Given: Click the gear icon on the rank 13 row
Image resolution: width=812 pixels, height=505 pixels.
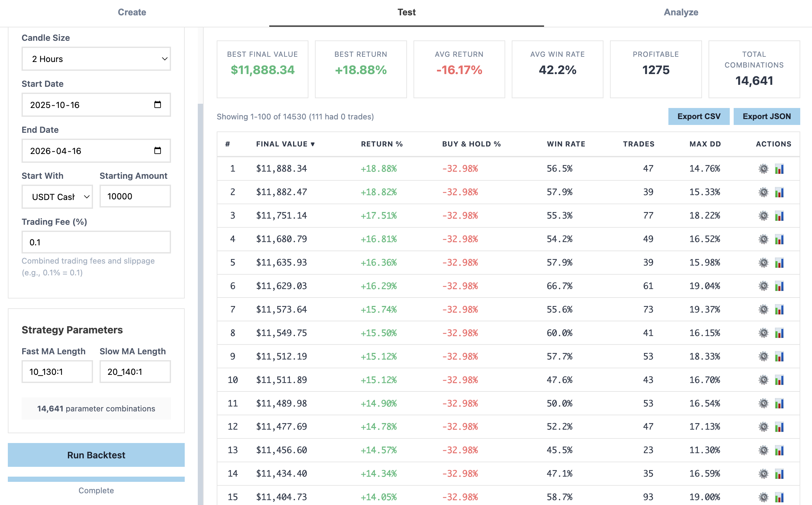Looking at the screenshot, I should (x=764, y=450).
